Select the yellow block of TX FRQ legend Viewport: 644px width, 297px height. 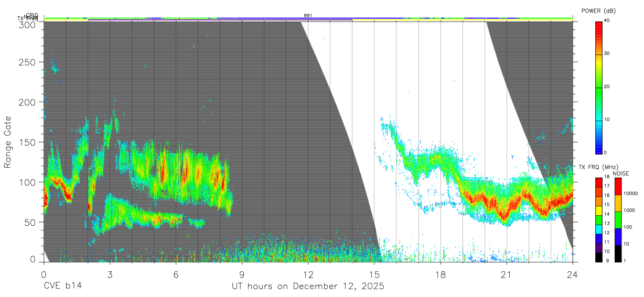599,211
